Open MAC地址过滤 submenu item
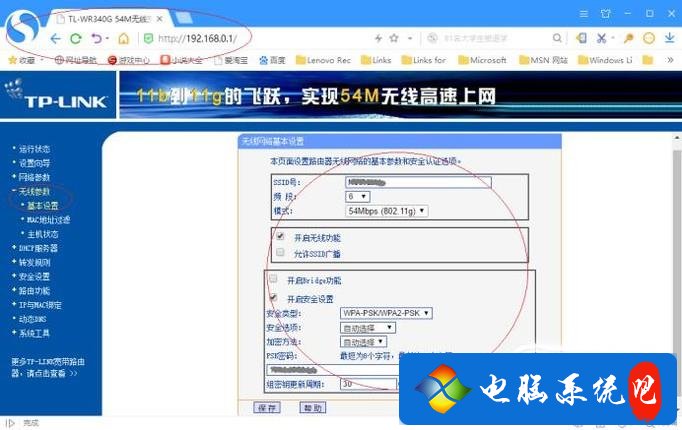This screenshot has height=430, width=682. point(48,220)
